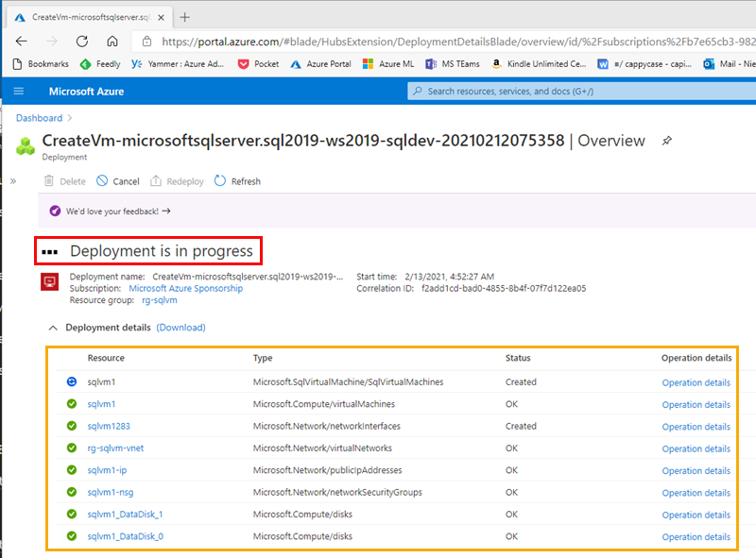The height and width of the screenshot is (558, 756).
Task: Open the Azure ML bookmark
Action: pos(388,64)
